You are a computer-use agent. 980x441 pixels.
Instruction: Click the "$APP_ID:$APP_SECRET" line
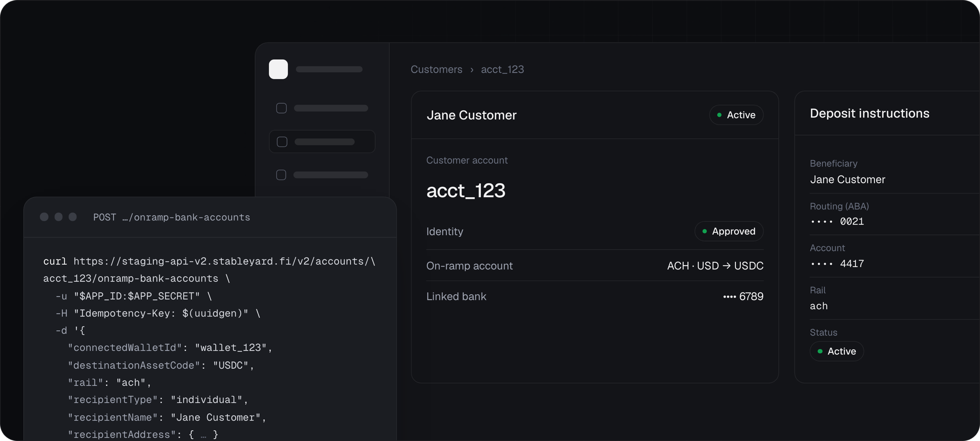[134, 296]
